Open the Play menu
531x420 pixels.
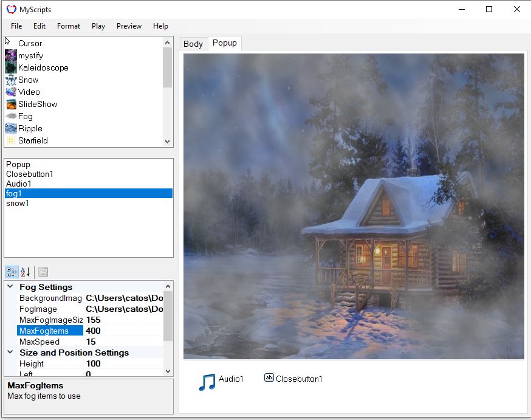[98, 26]
